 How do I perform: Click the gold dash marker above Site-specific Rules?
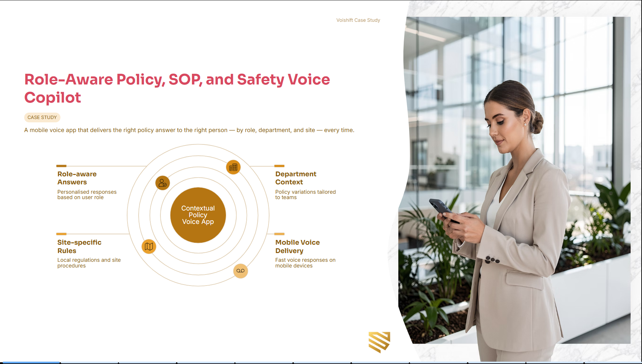click(x=61, y=234)
